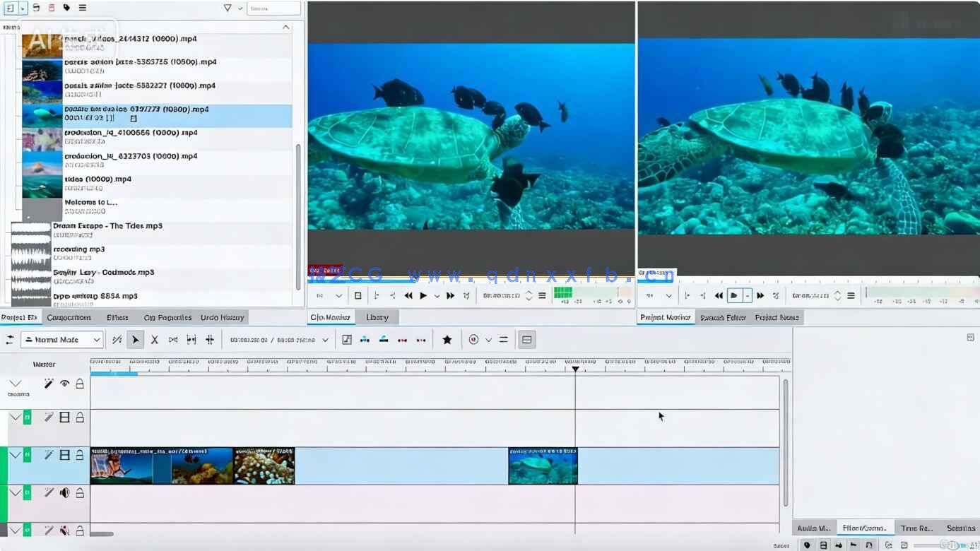Screen dimensions: 980x551
Task: Collapse the highlighted video track with its chevron
Action: pos(15,456)
